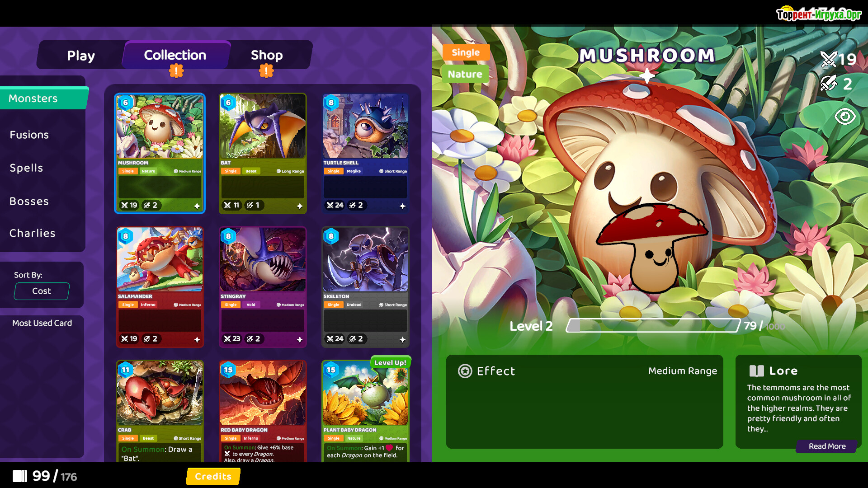Toggle the eye icon on the Mushroom card view

point(845,117)
